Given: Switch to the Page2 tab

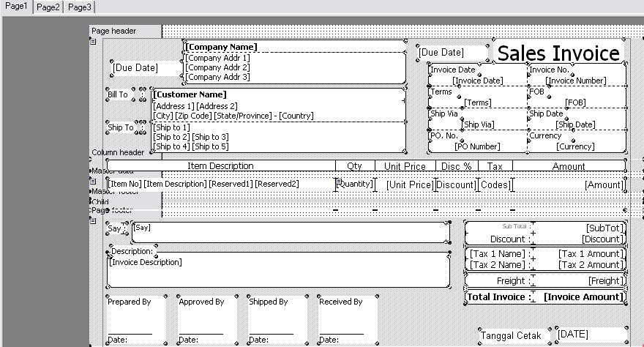Looking at the screenshot, I should 48,7.
